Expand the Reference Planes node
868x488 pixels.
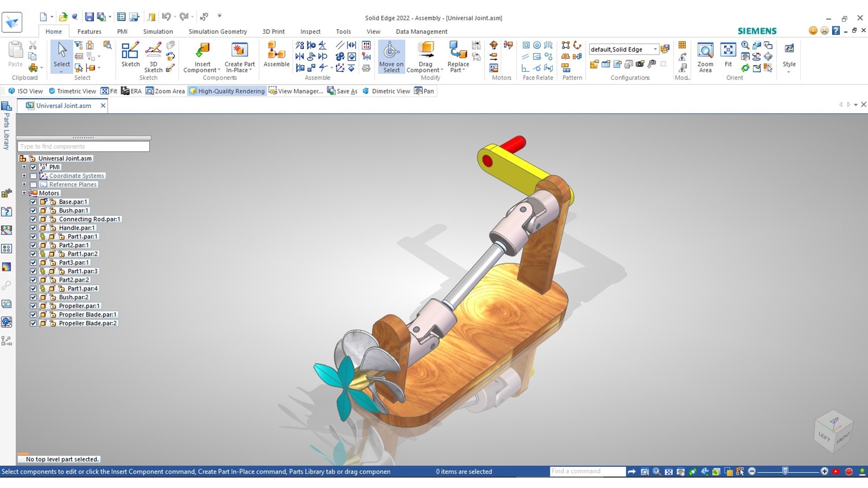[x=24, y=184]
